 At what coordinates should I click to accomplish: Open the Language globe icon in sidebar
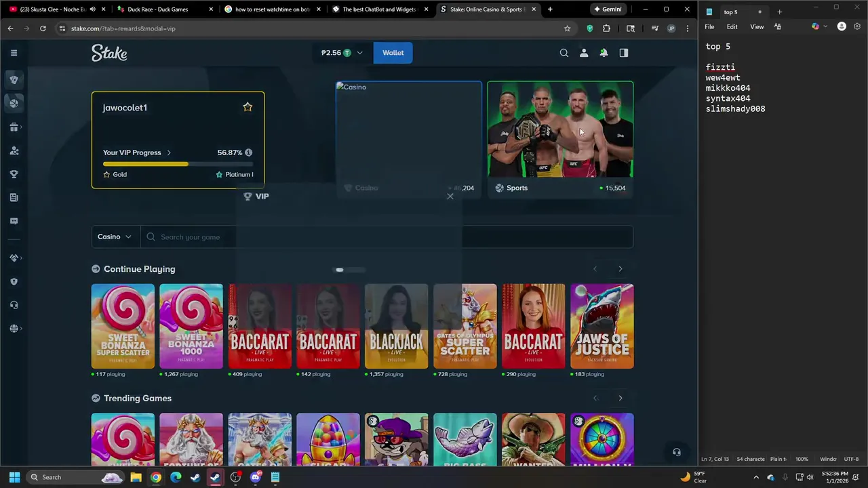point(14,329)
